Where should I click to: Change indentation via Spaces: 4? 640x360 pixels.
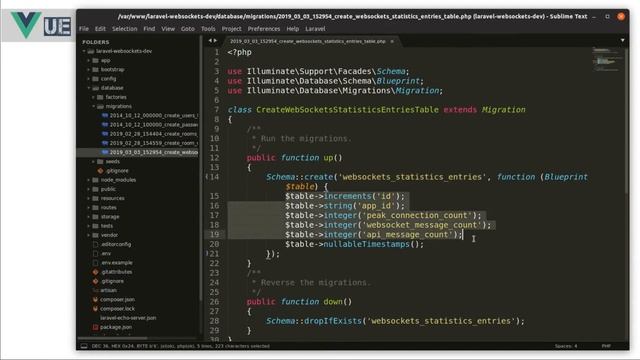click(566, 346)
